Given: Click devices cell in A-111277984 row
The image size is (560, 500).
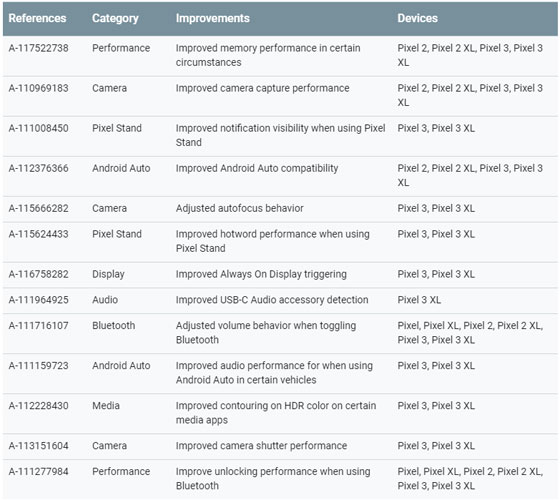Looking at the screenshot, I should pos(470,478).
